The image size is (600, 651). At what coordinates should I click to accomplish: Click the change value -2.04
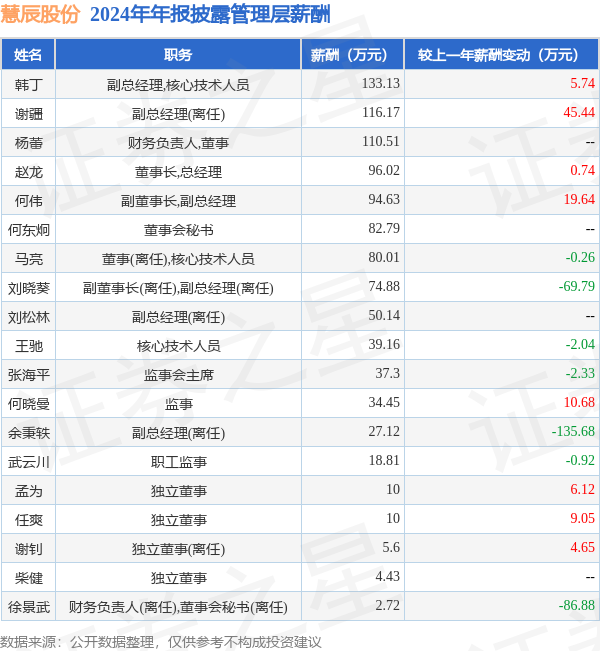[580, 344]
